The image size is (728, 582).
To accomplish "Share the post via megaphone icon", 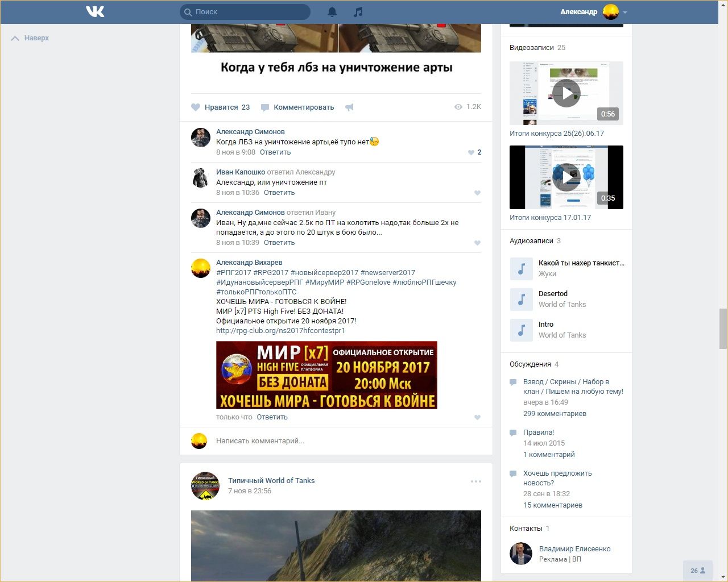I will coord(349,107).
